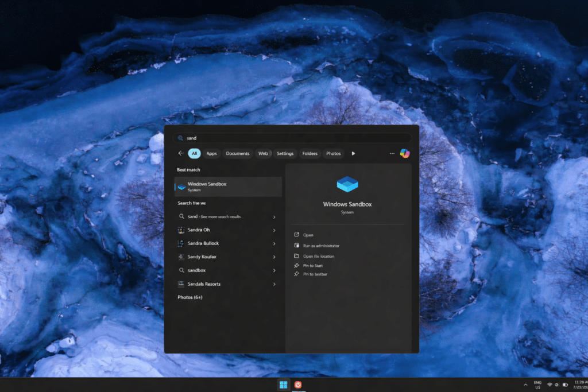Image resolution: width=588 pixels, height=392 pixels.
Task: Switch to the Documents filter tab
Action: click(x=237, y=153)
